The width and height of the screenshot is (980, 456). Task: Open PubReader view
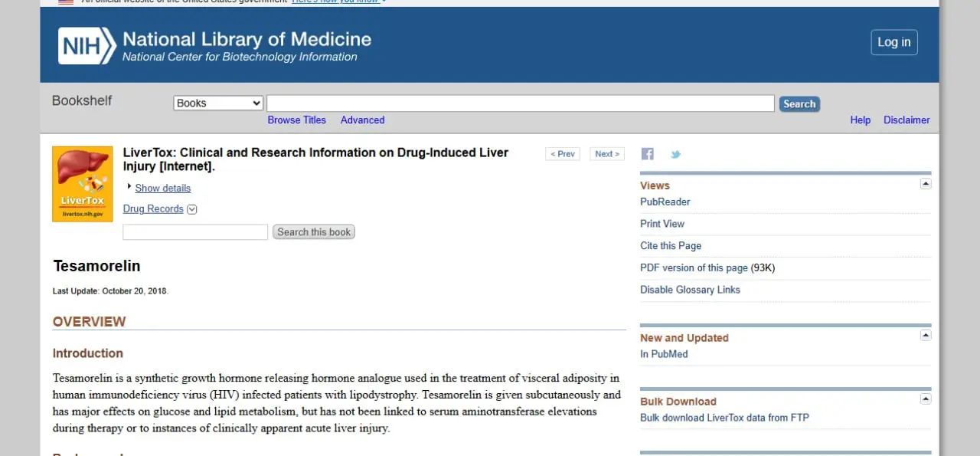(x=665, y=202)
